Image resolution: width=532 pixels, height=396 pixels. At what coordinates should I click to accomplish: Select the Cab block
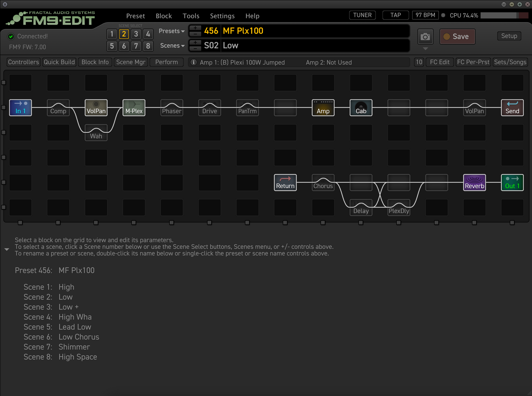[361, 108]
